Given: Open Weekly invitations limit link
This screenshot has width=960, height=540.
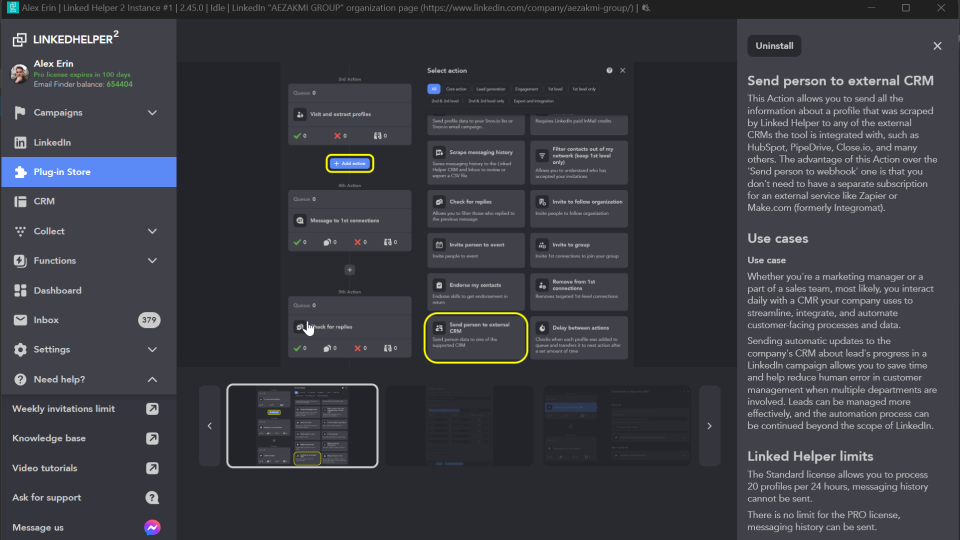Looking at the screenshot, I should point(64,409).
